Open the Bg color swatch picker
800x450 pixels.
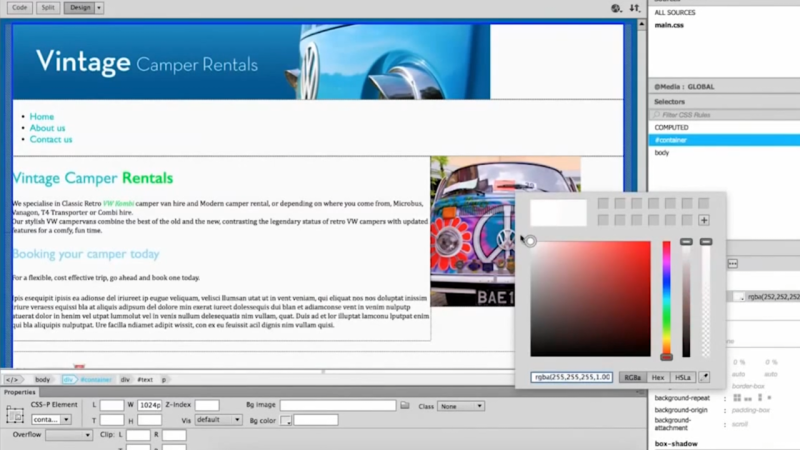pyautogui.click(x=286, y=420)
